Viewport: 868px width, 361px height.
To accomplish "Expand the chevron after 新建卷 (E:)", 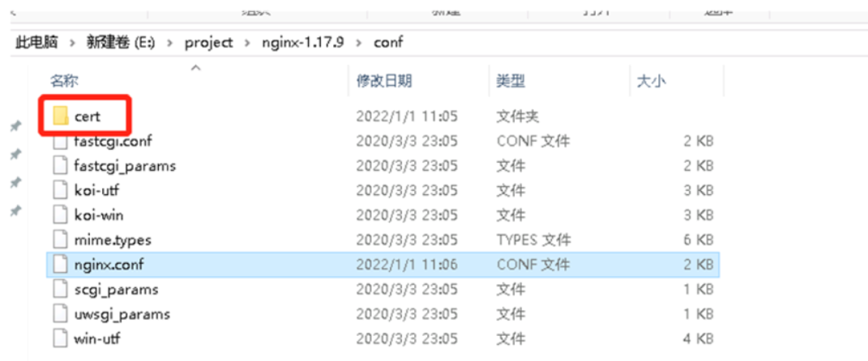I will coord(170,43).
